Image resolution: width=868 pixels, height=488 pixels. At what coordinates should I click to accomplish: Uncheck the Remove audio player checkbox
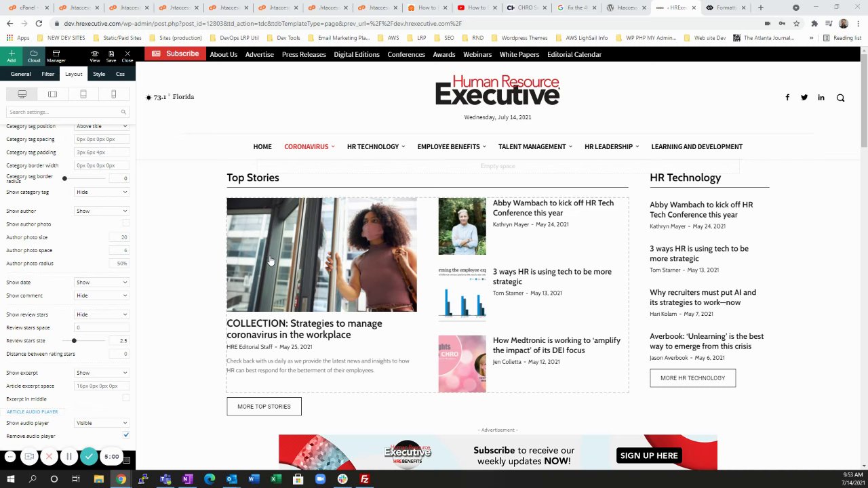pos(126,435)
